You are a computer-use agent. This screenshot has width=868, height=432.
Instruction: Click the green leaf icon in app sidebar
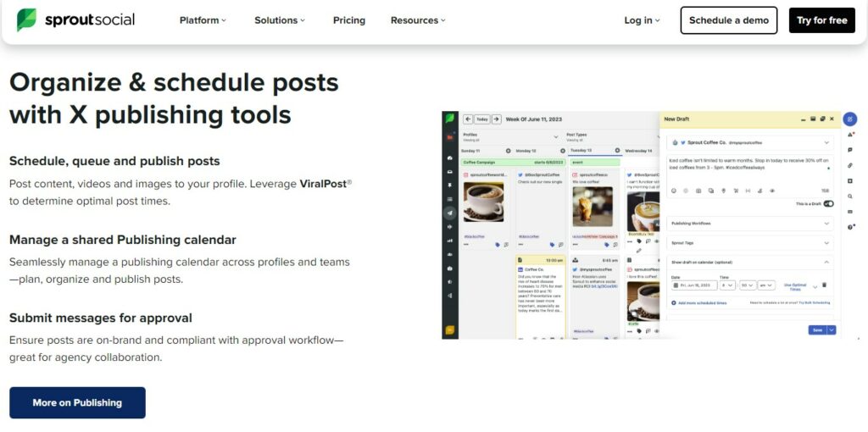click(450, 119)
